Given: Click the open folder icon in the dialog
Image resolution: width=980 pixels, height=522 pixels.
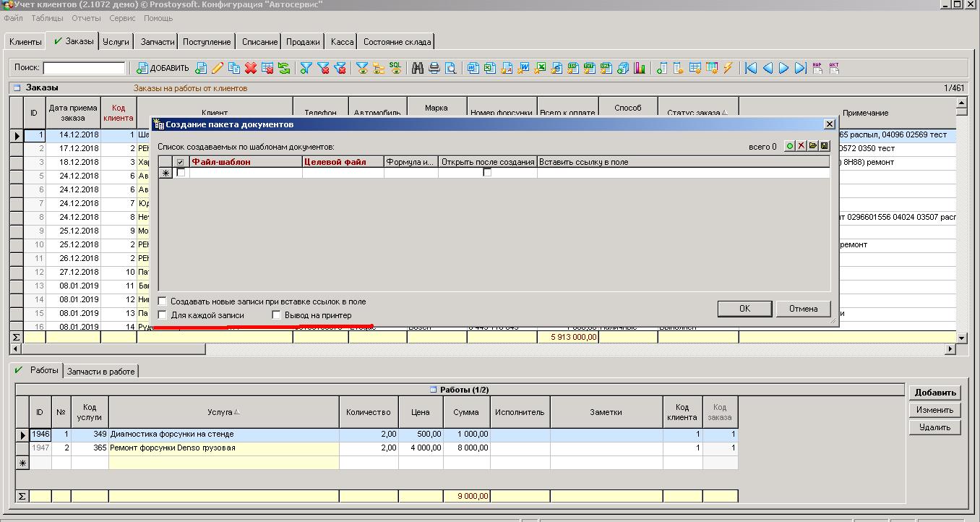Looking at the screenshot, I should point(813,146).
